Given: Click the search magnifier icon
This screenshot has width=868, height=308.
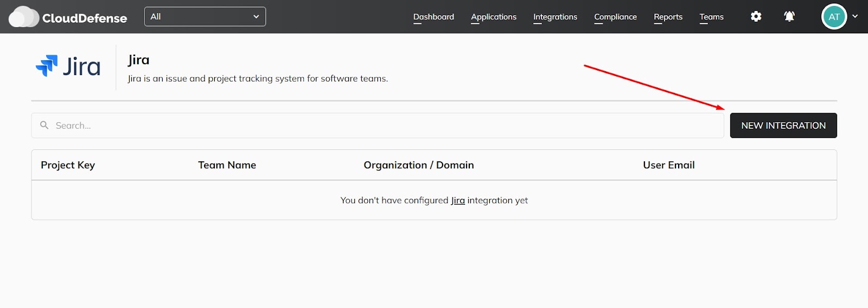Looking at the screenshot, I should (44, 125).
